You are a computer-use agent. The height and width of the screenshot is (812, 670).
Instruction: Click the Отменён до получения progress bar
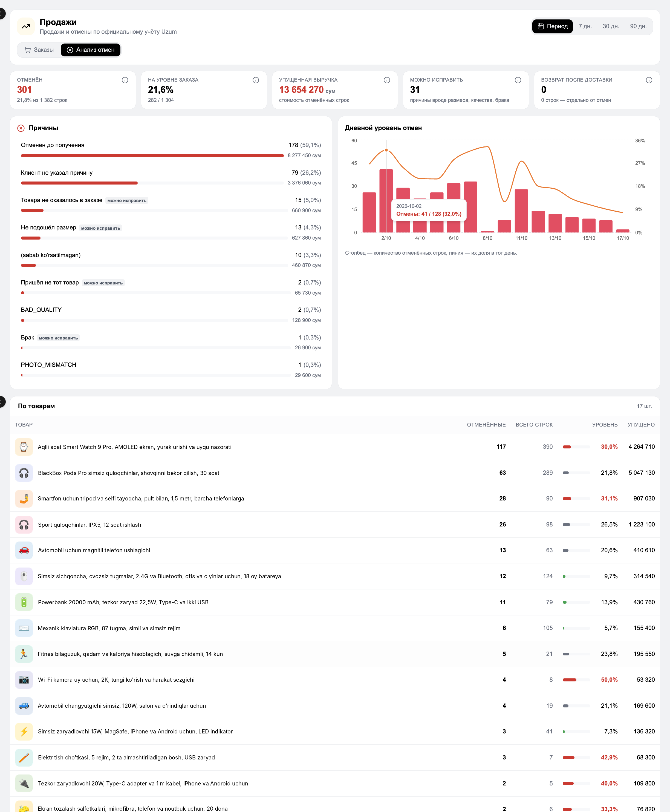[152, 156]
